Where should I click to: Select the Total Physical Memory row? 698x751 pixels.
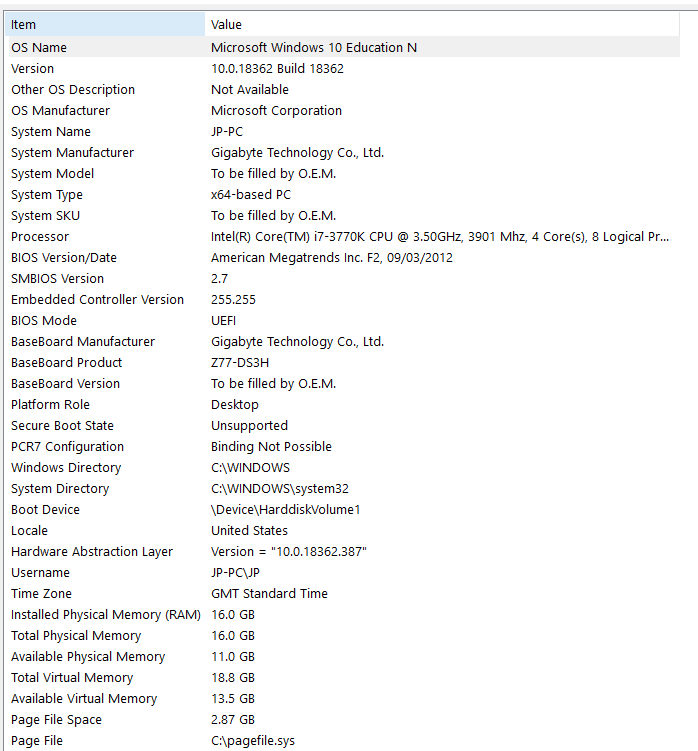click(x=76, y=637)
